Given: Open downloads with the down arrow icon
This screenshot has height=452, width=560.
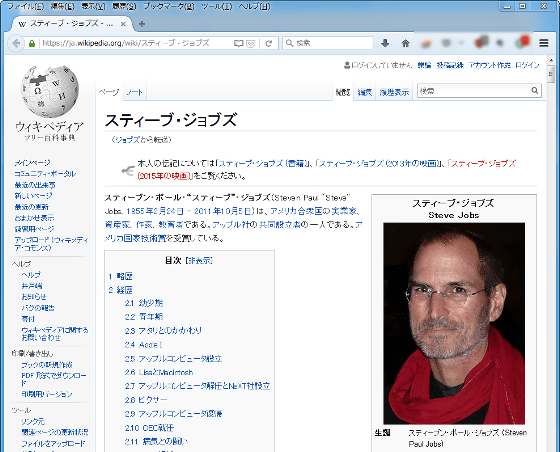Looking at the screenshot, I should [x=385, y=43].
